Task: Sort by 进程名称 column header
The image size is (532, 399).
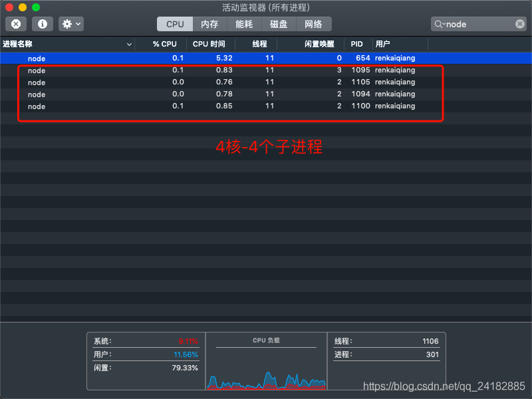Action: tap(67, 44)
